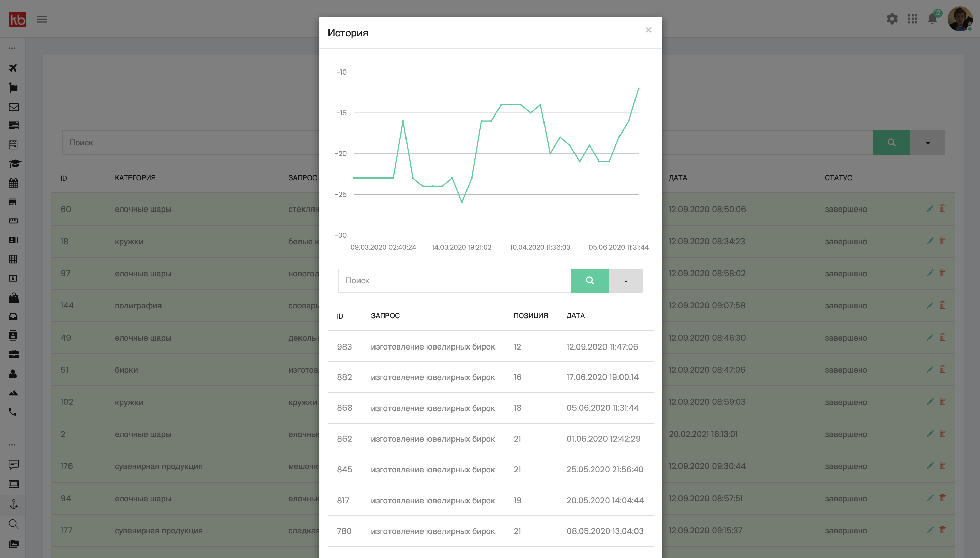
Task: Sort dialog table by ПОЗИЦИЯ column
Action: coord(531,316)
